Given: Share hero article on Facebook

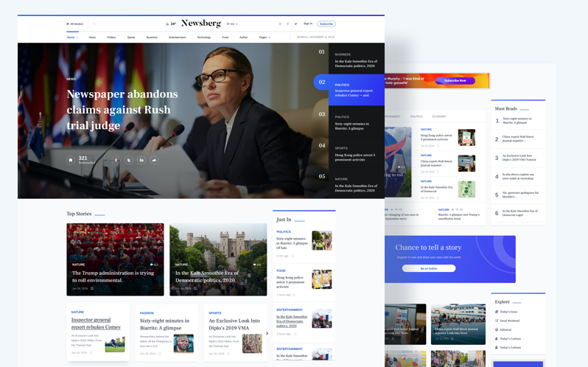Looking at the screenshot, I should pos(116,160).
